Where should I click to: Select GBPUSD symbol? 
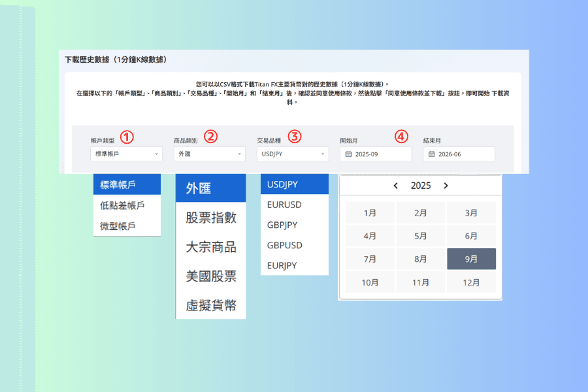pyautogui.click(x=295, y=246)
